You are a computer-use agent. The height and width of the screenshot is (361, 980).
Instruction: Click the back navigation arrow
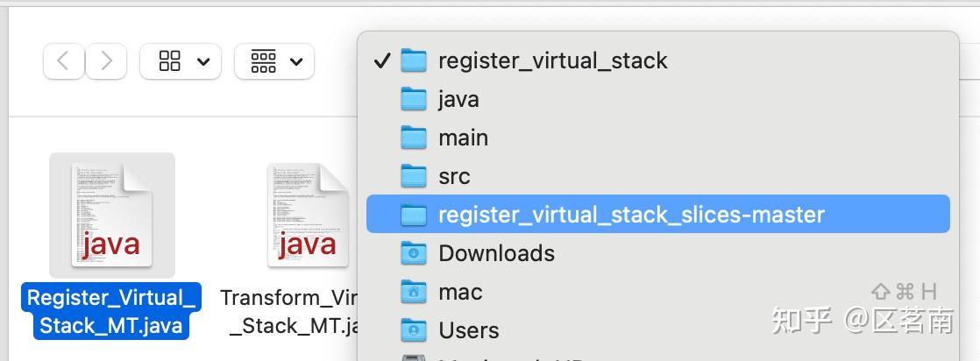(x=63, y=61)
